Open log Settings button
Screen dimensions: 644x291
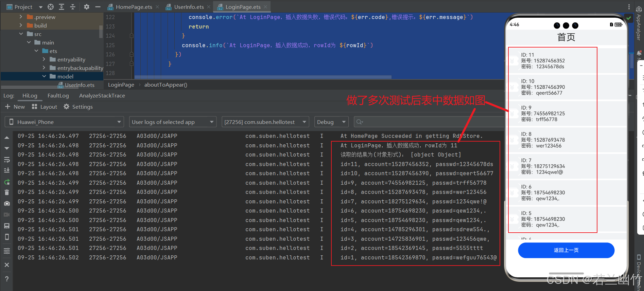point(78,107)
